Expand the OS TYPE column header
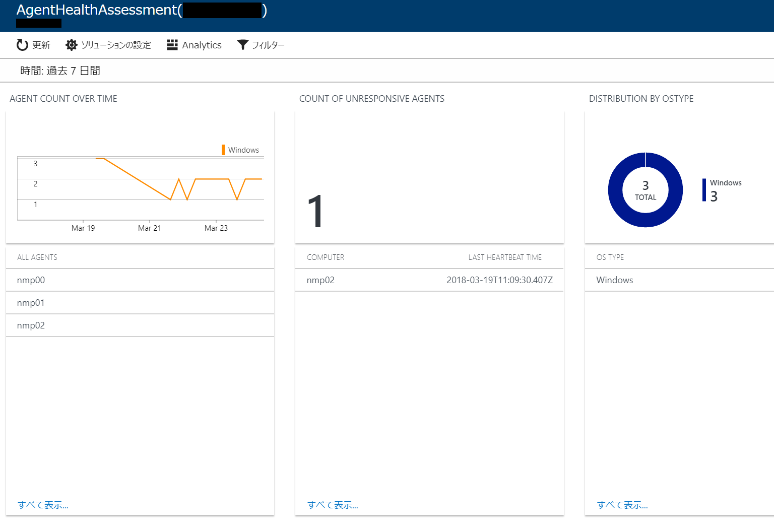This screenshot has width=774, height=532. tap(610, 257)
